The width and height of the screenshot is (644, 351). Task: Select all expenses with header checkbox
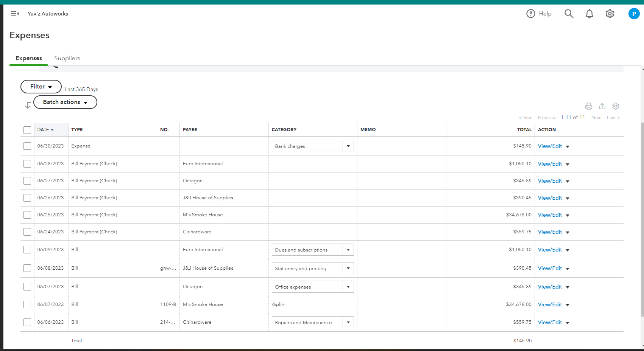coord(27,130)
